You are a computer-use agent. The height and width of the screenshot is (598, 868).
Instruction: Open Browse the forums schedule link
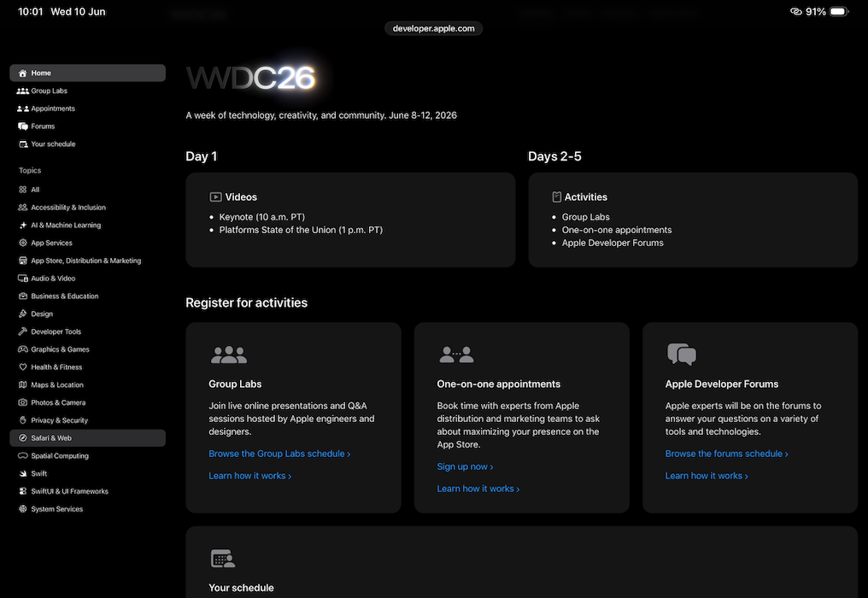tap(726, 454)
